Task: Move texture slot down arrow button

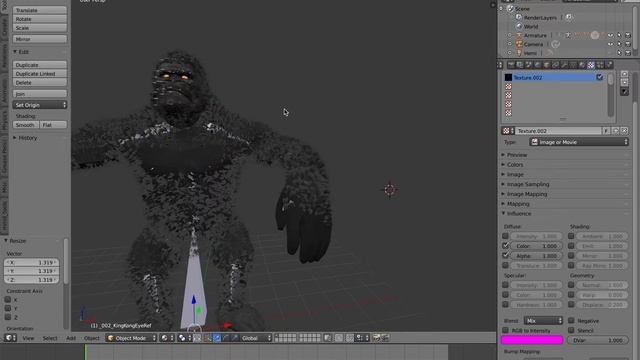Action: click(x=624, y=82)
